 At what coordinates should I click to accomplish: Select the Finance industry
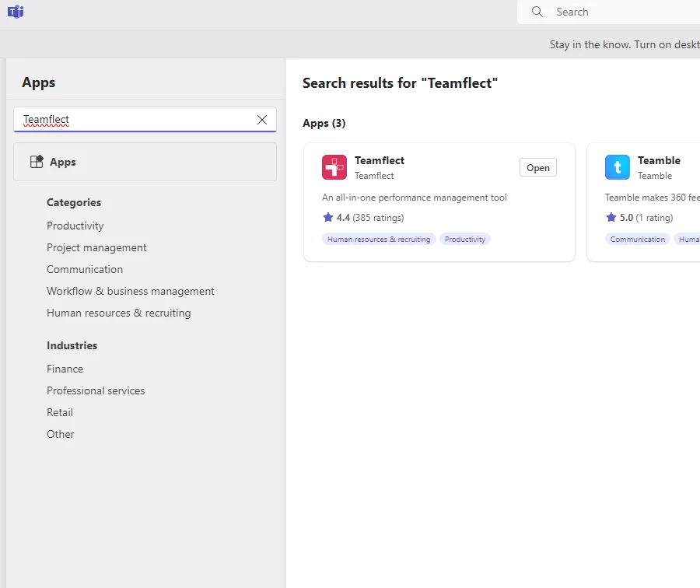click(65, 369)
